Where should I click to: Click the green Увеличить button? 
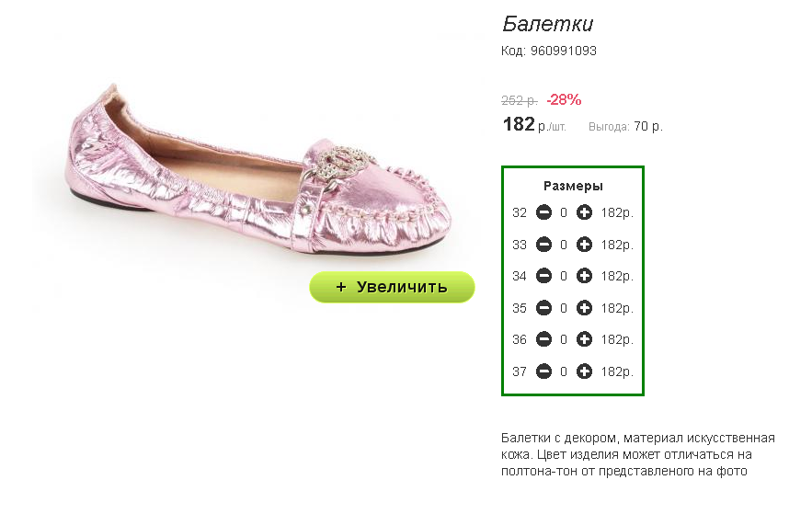pos(392,287)
